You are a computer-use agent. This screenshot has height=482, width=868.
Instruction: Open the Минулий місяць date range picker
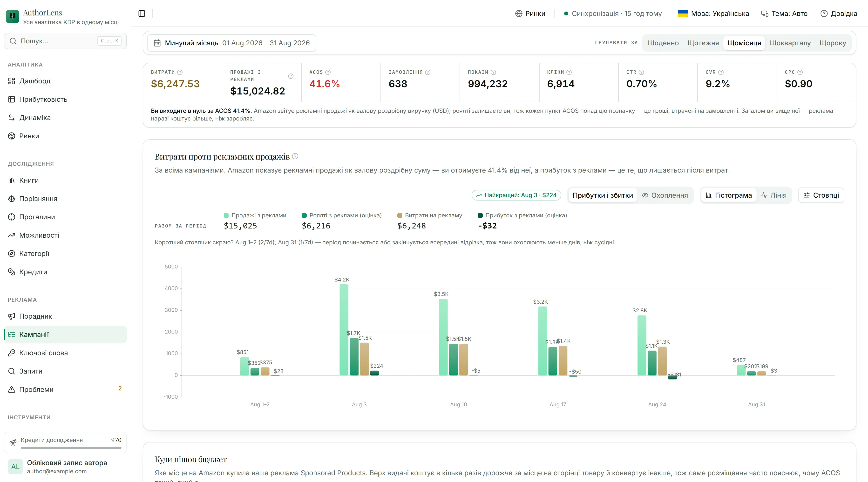coord(232,43)
